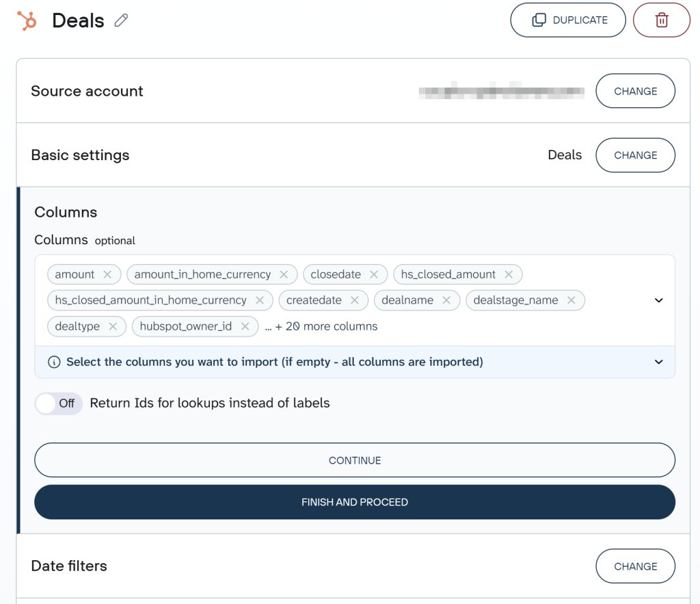This screenshot has width=700, height=604.
Task: Click the HubSpot logo icon
Action: [x=27, y=20]
